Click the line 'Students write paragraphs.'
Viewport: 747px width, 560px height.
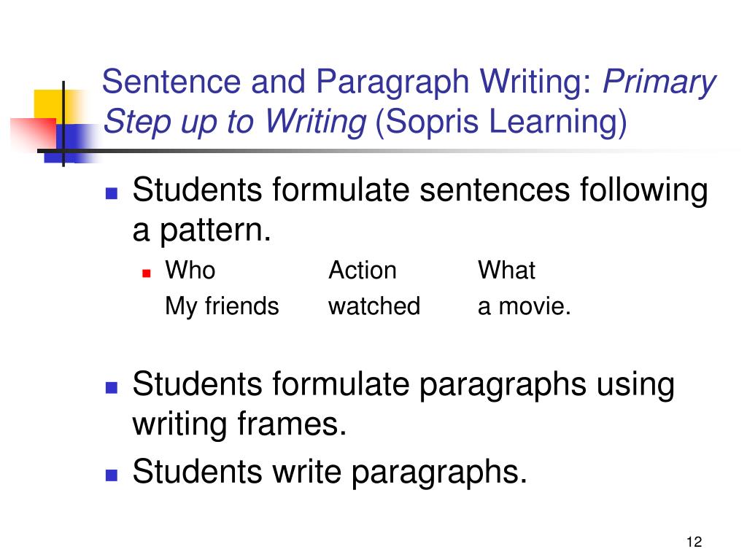click(330, 472)
